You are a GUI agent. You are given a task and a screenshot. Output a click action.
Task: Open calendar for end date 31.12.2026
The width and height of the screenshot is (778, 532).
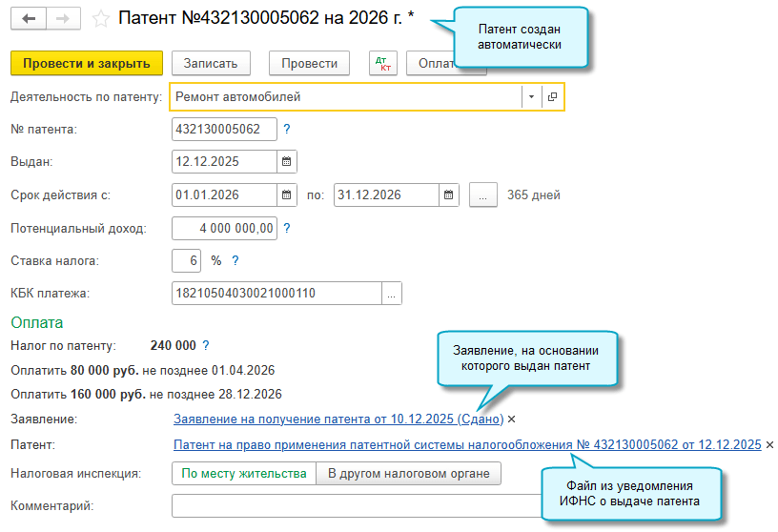tap(450, 195)
